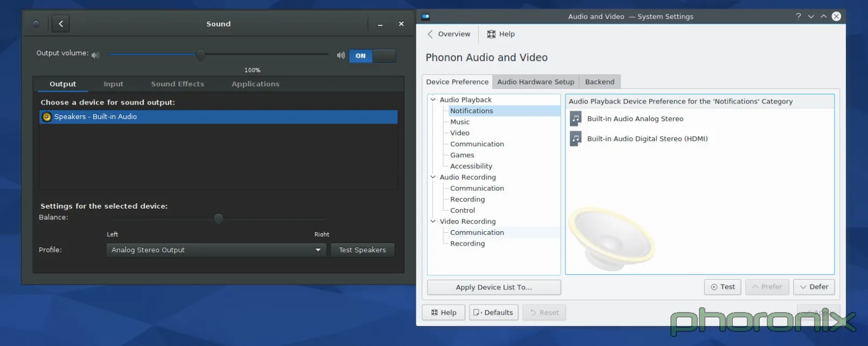This screenshot has width=868, height=346.
Task: Collapse the Audio Playback tree section
Action: [x=433, y=100]
